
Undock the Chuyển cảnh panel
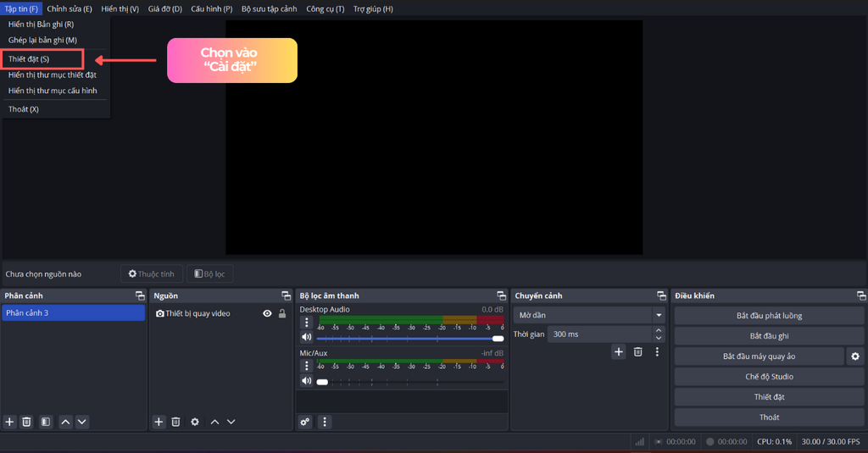click(x=661, y=296)
